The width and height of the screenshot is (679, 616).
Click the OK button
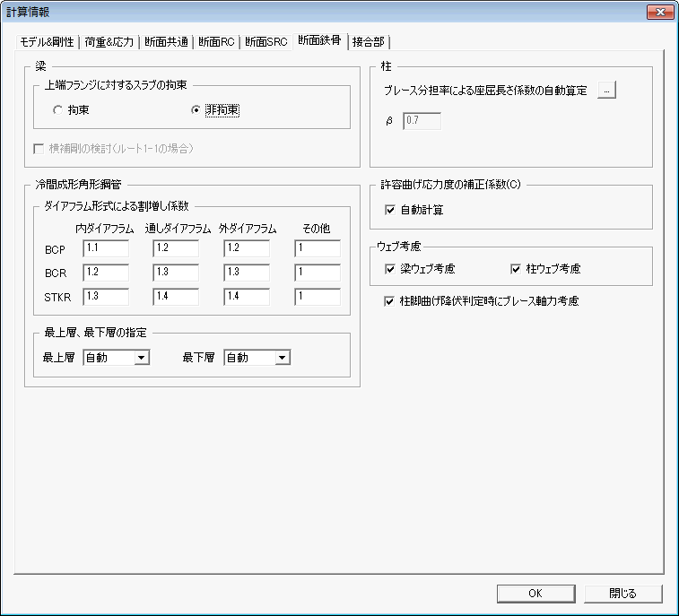tap(535, 593)
